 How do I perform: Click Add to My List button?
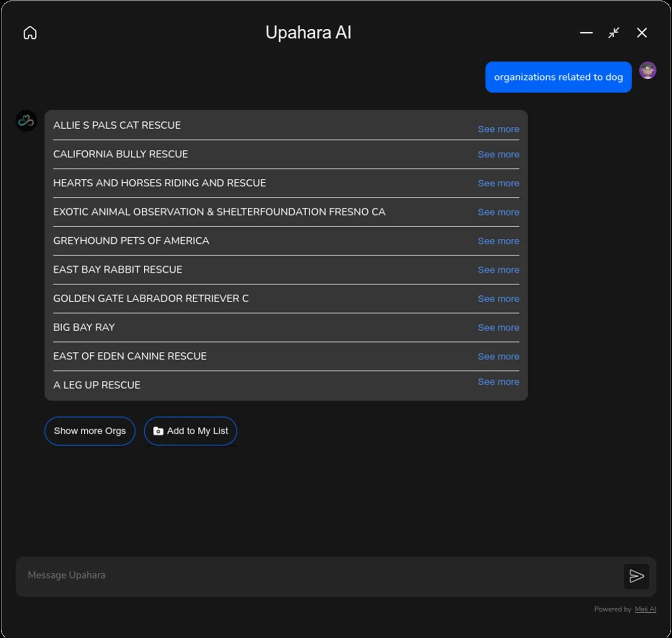191,431
